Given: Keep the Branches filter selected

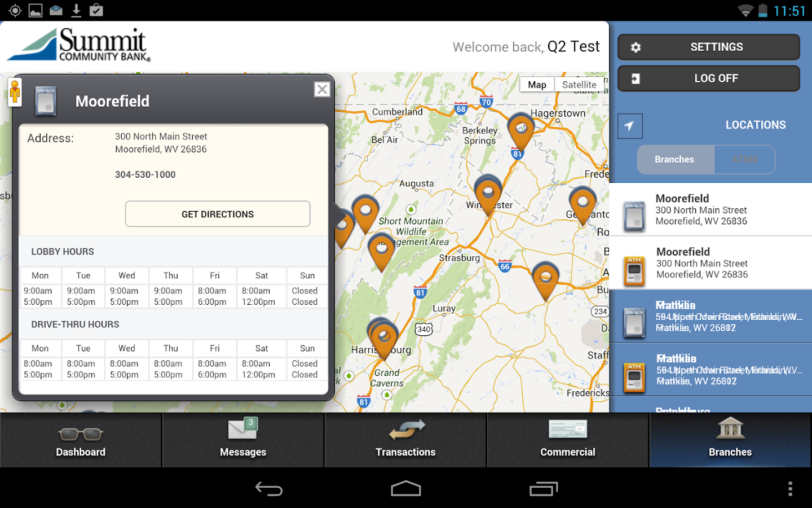Looking at the screenshot, I should point(675,160).
